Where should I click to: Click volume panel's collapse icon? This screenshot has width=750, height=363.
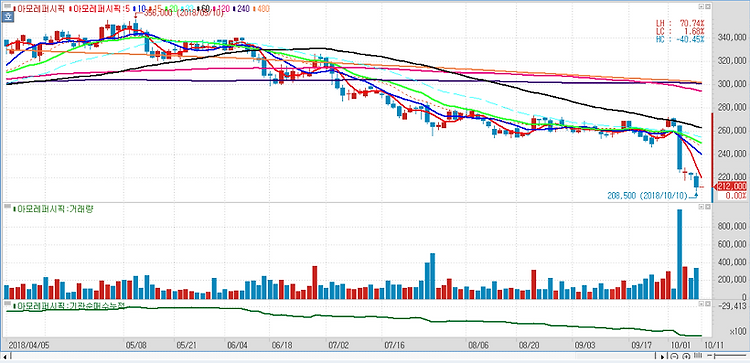point(701,207)
